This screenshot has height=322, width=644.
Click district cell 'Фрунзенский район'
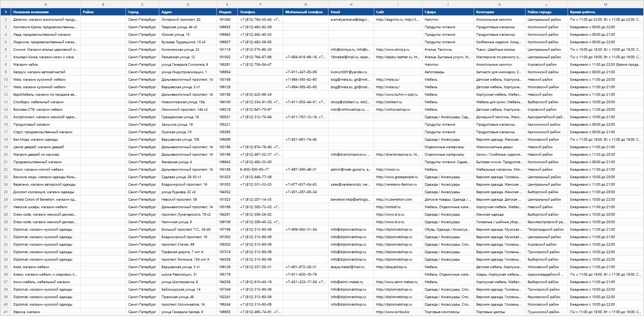click(x=547, y=297)
